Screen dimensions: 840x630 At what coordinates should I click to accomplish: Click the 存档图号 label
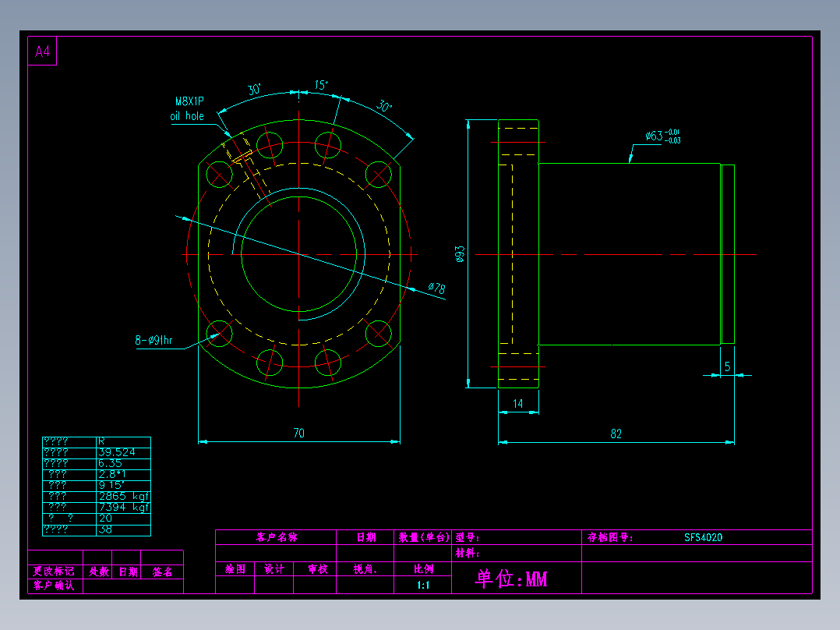pyautogui.click(x=609, y=537)
